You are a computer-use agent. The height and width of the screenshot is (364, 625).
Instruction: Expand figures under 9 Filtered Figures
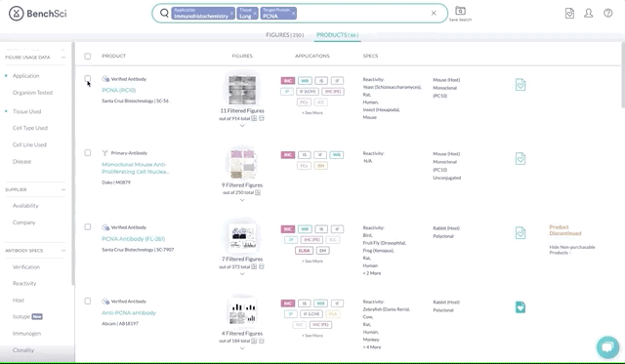[x=242, y=200]
